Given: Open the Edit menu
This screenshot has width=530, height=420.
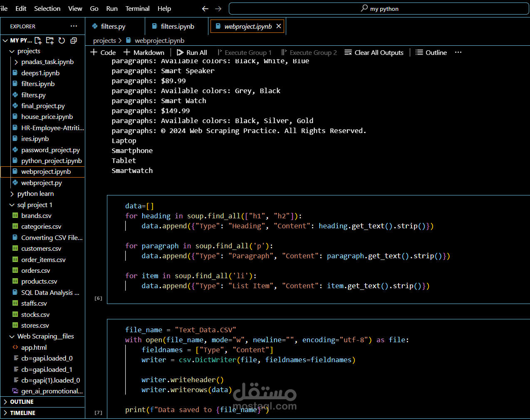Looking at the screenshot, I should click(21, 8).
